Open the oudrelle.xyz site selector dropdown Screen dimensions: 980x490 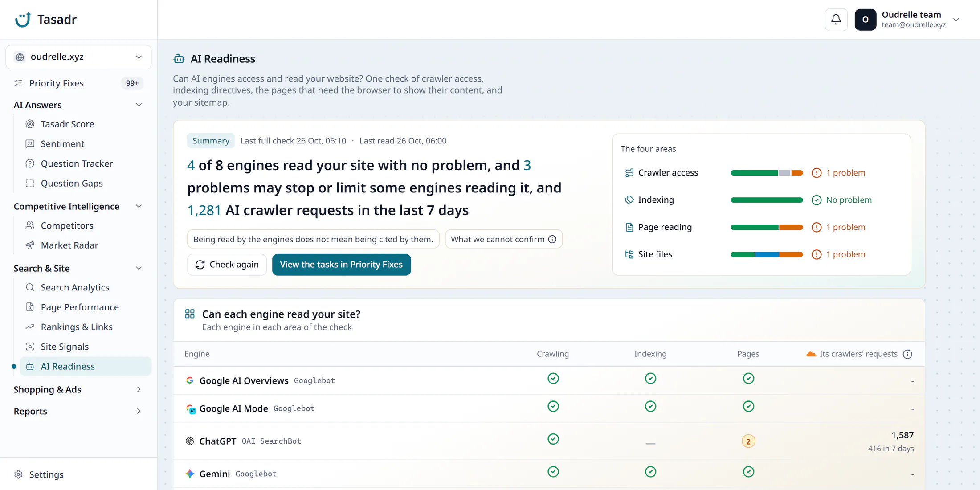click(78, 57)
